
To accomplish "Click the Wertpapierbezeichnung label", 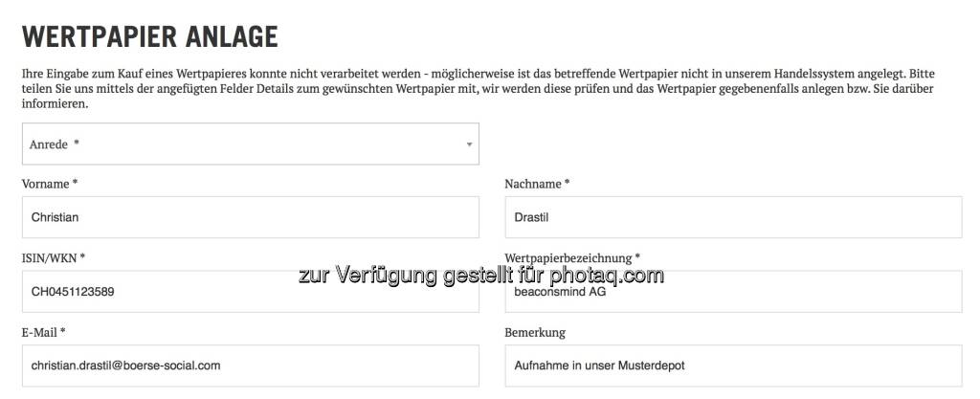I will coord(571,257).
